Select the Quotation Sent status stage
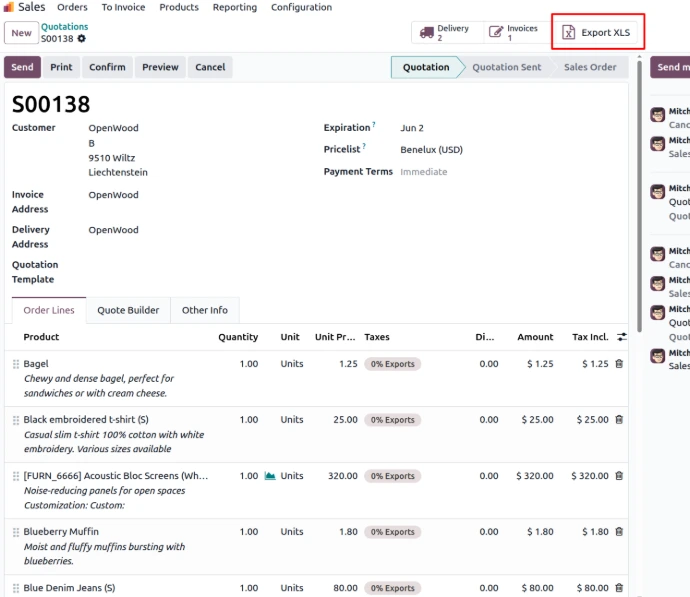The width and height of the screenshot is (690, 597). (506, 67)
